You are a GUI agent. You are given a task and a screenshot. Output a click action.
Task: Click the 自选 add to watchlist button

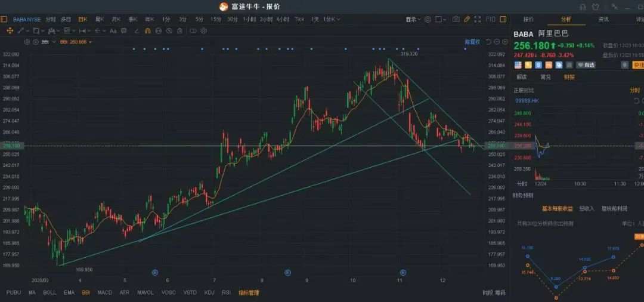pyautogui.click(x=586, y=65)
